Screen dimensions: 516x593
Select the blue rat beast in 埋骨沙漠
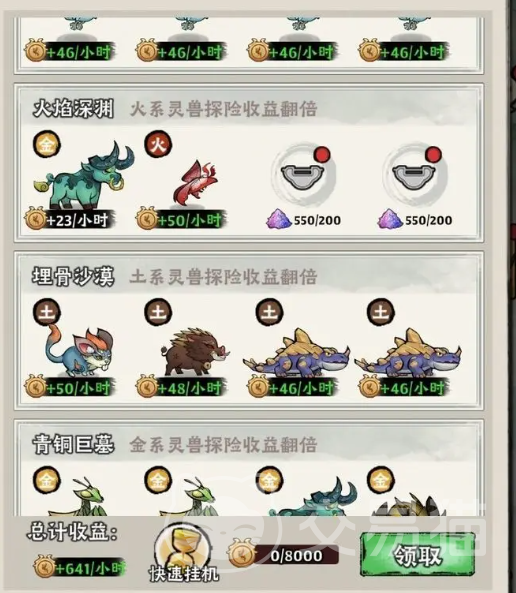[x=79, y=350]
